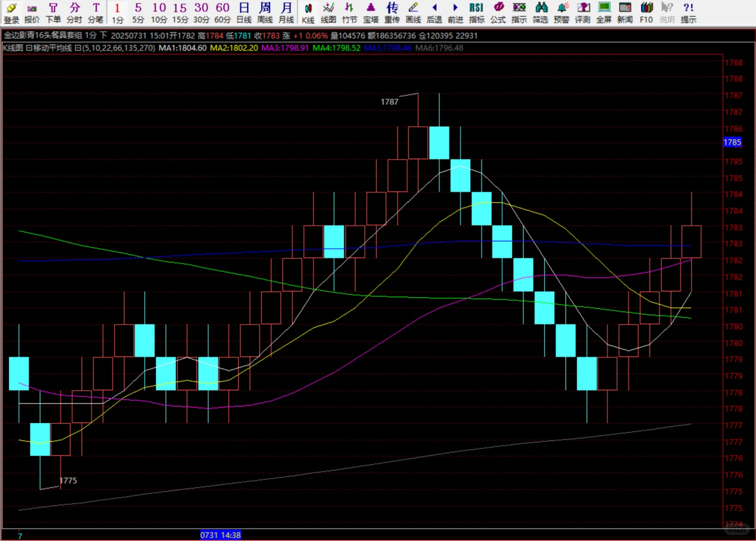The image size is (756, 541).
Task: Open the 评测 evaluation tool
Action: pos(583,13)
